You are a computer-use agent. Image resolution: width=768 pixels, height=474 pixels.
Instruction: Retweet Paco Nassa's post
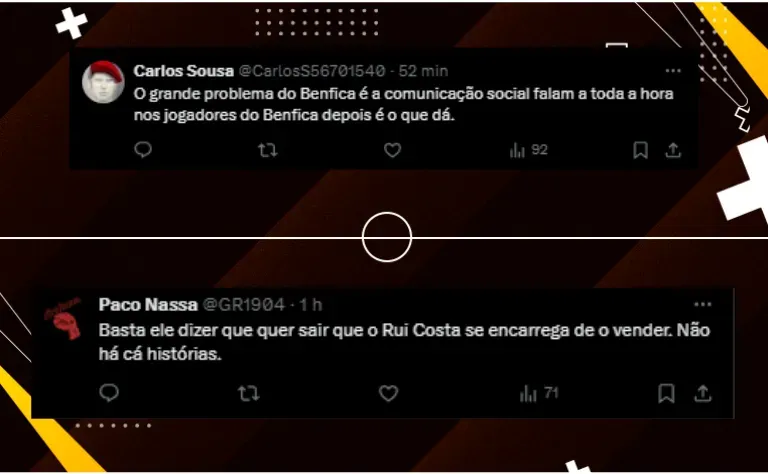[248, 393]
